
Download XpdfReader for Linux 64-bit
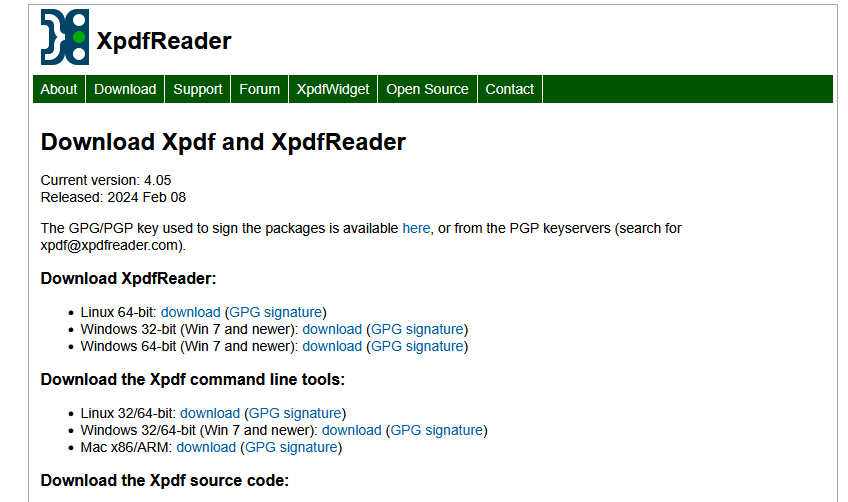coord(190,312)
